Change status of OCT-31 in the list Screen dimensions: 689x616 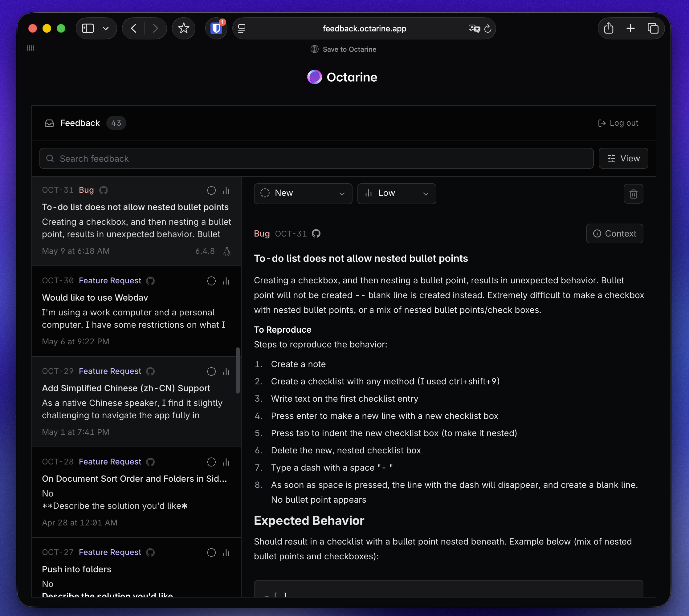[211, 191]
